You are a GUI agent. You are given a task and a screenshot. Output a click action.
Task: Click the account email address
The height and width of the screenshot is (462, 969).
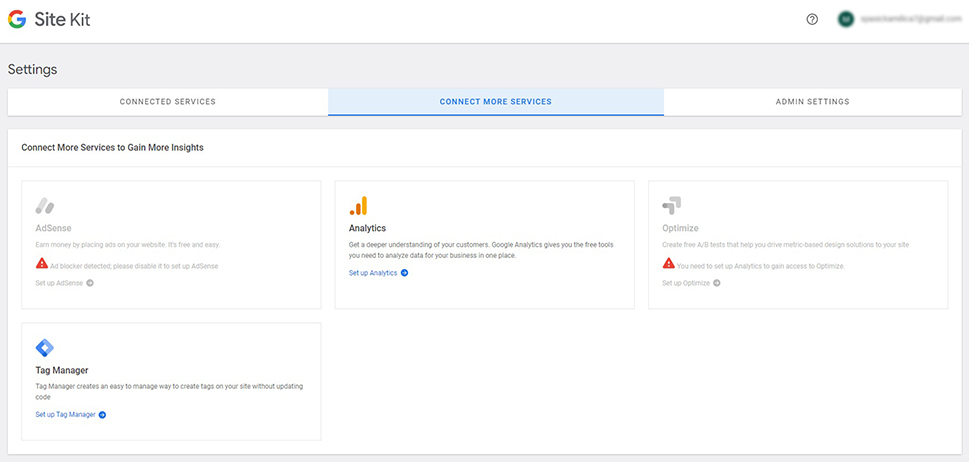coord(911,20)
